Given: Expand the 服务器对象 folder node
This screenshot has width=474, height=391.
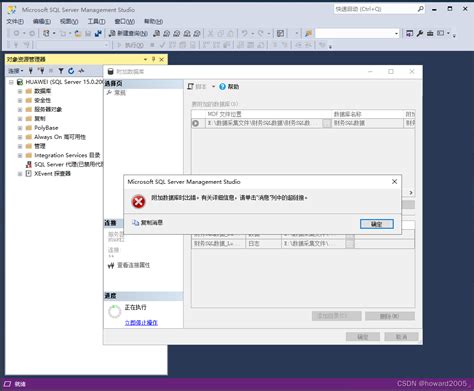Looking at the screenshot, I should point(20,110).
